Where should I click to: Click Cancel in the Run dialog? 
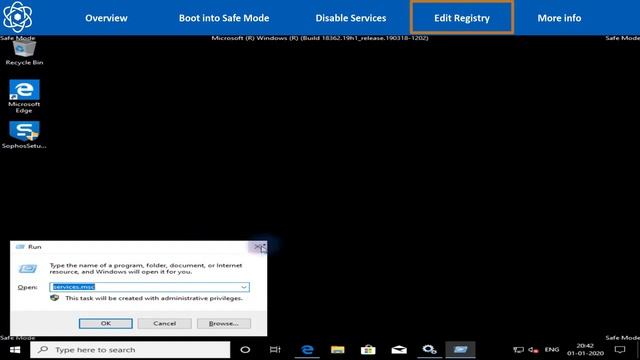click(x=164, y=323)
